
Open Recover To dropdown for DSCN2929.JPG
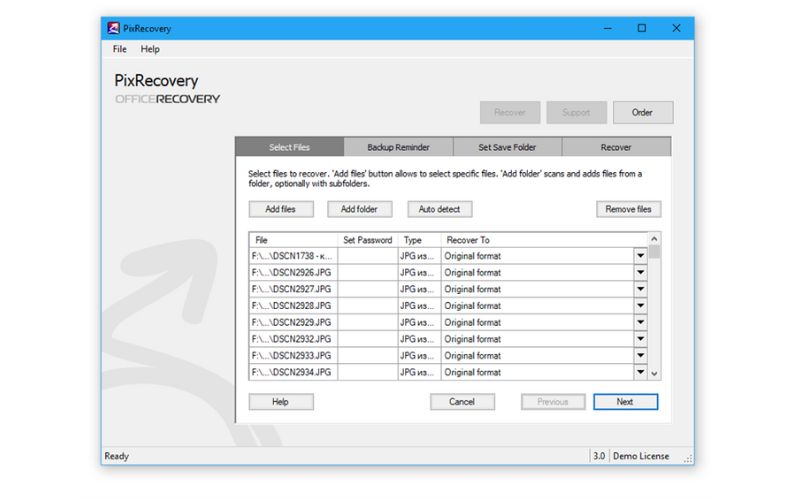641,322
